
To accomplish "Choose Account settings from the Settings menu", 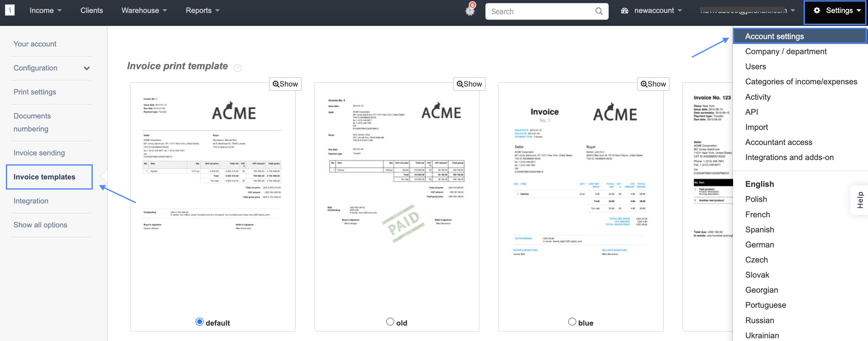I will (800, 36).
